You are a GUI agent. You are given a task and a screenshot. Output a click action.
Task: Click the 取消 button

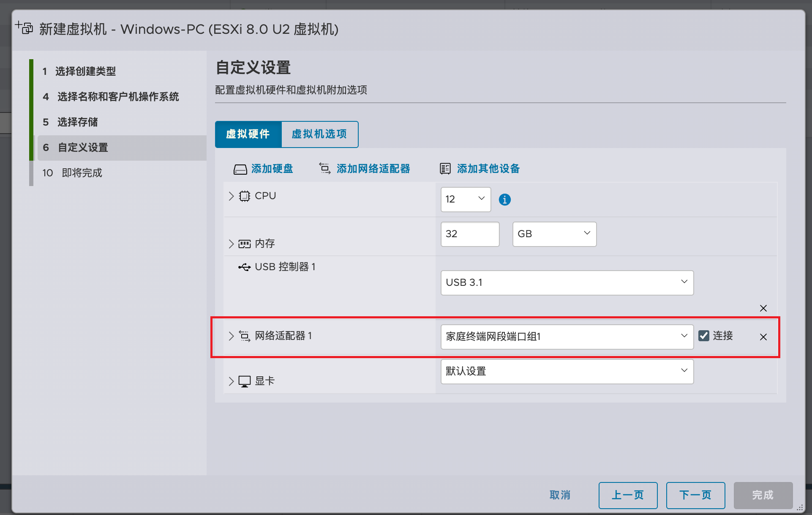point(560,495)
